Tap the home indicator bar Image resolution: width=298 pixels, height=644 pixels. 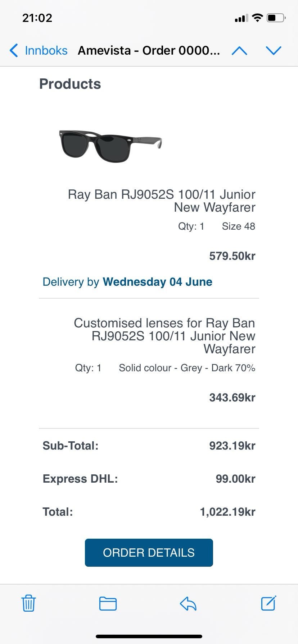pyautogui.click(x=149, y=636)
